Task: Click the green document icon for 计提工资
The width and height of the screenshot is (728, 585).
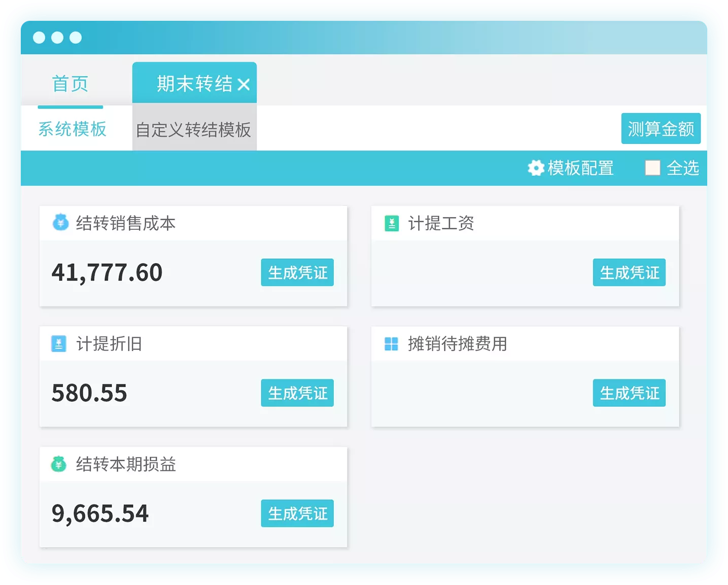Action: 392,223
